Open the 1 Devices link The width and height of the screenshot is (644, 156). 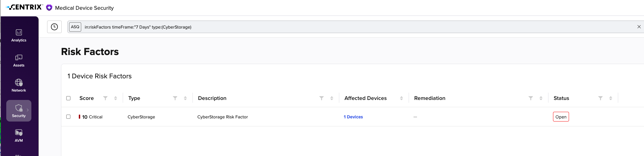(353, 117)
